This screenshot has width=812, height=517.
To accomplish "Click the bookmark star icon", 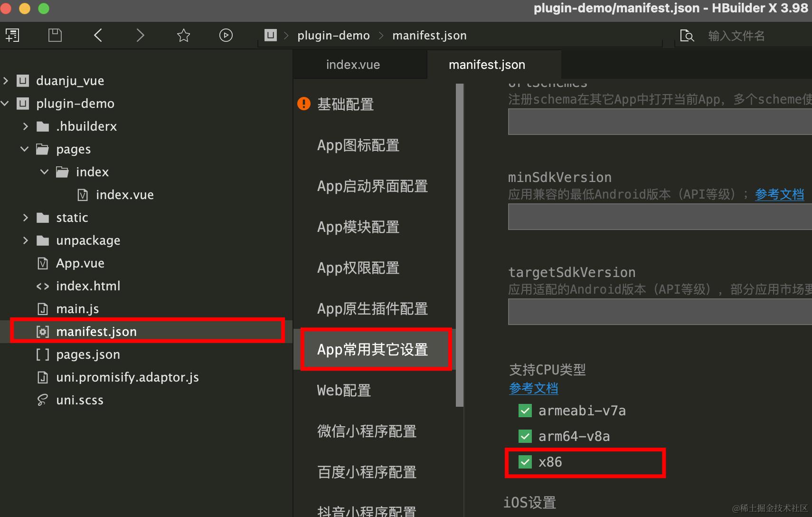I will (x=183, y=35).
